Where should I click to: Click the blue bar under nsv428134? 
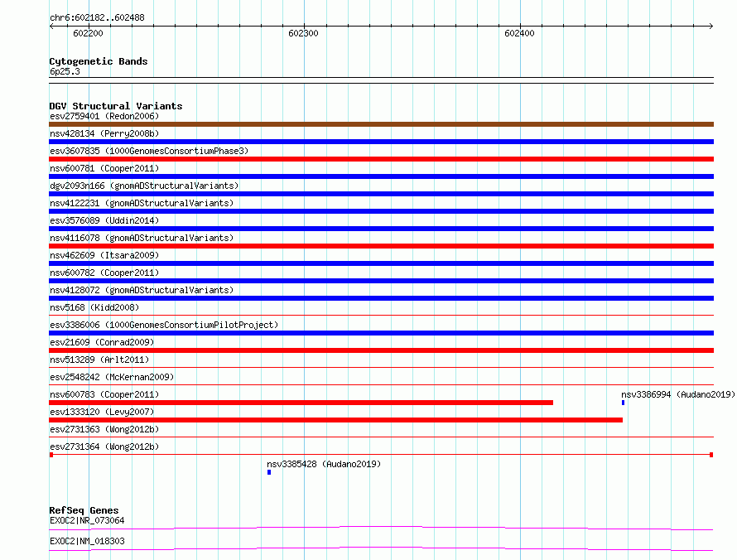[x=381, y=142]
